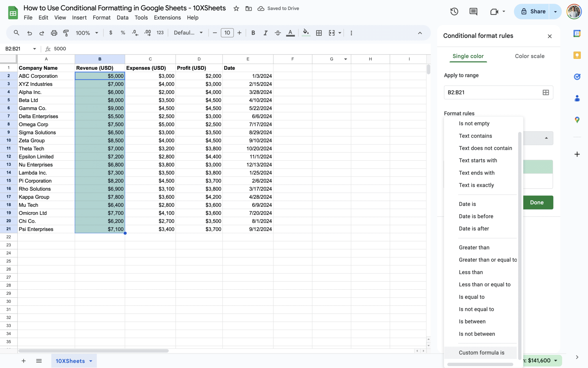Decrease decimal places
The height and width of the screenshot is (368, 588).
(135, 33)
